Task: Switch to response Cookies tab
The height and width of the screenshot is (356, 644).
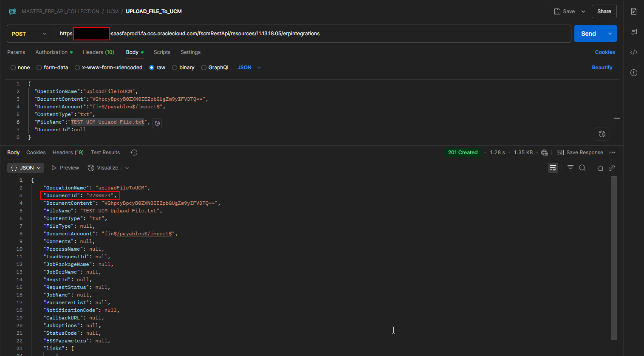Action: (36, 153)
